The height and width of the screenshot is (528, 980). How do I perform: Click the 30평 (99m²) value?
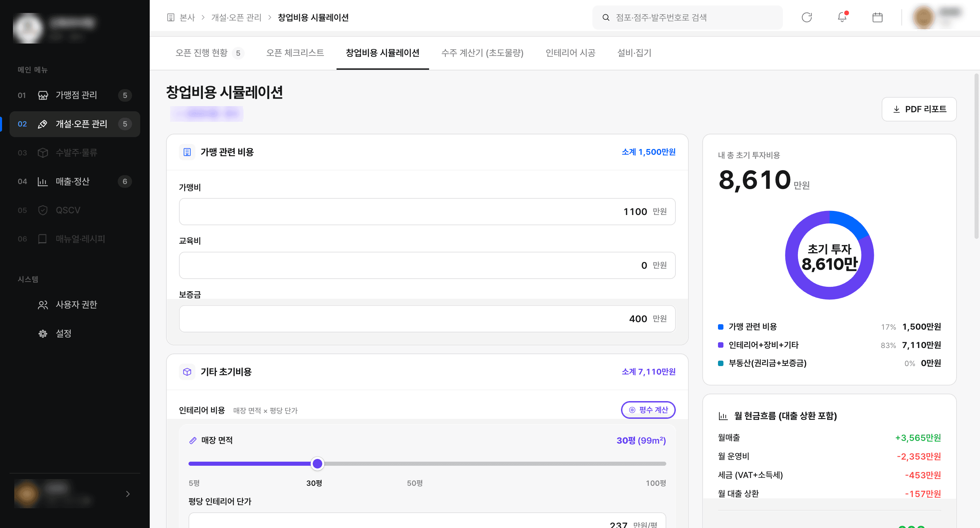[641, 441]
